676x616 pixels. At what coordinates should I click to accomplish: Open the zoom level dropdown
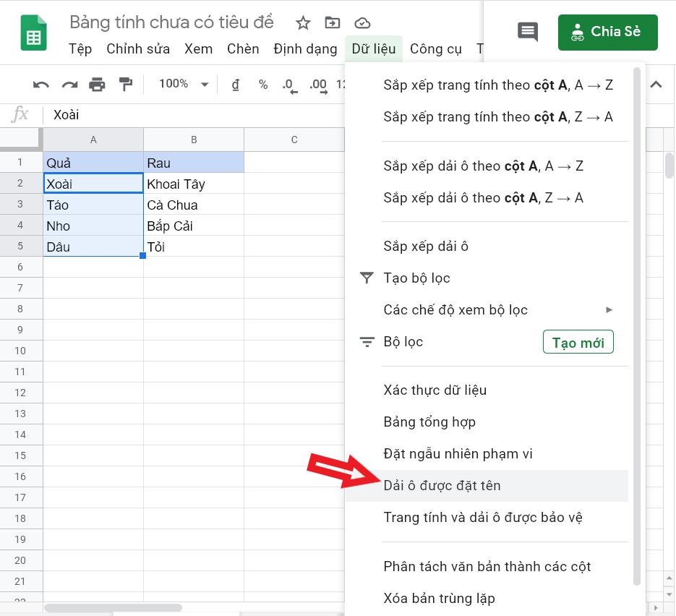pos(183,84)
